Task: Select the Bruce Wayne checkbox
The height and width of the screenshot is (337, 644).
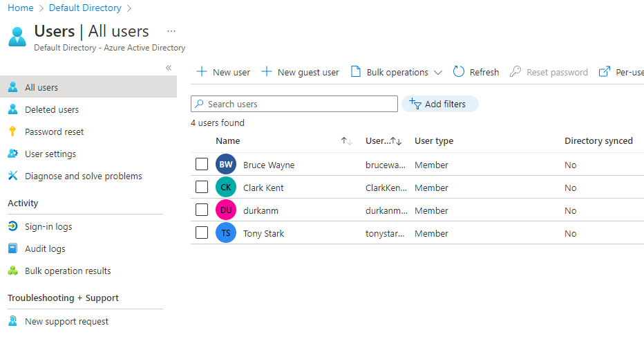Action: [202, 165]
